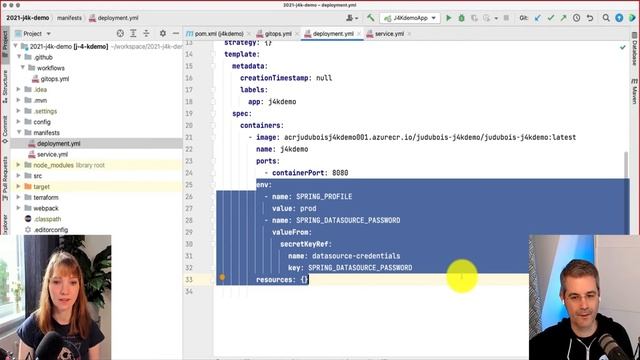Select Opened File target icon in Project panel
640x360 pixels.
click(x=120, y=33)
